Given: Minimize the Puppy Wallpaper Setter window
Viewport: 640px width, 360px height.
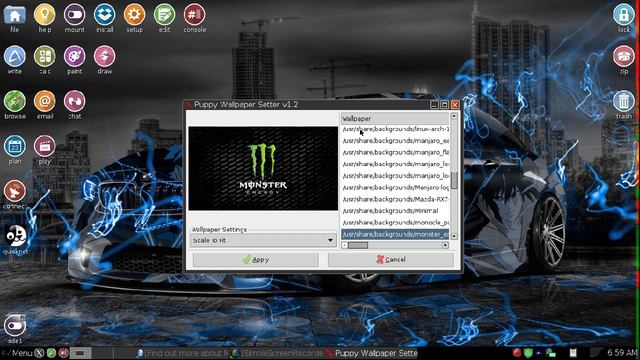Looking at the screenshot, I should 434,105.
